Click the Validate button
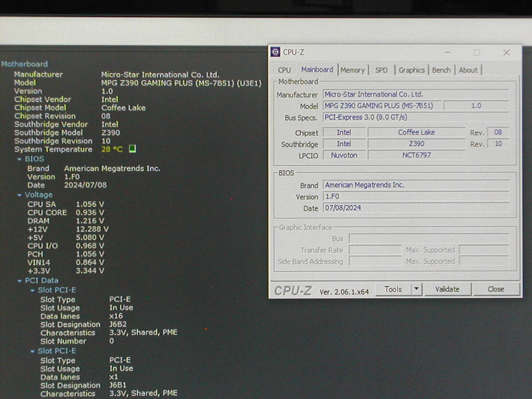 pyautogui.click(x=447, y=289)
